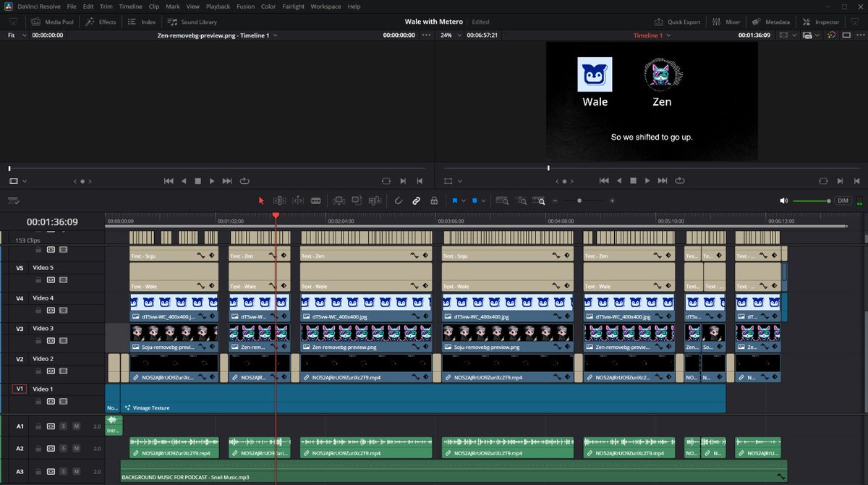Open the bypass color grades icon in viewer
This screenshot has height=485, width=868.
click(833, 35)
